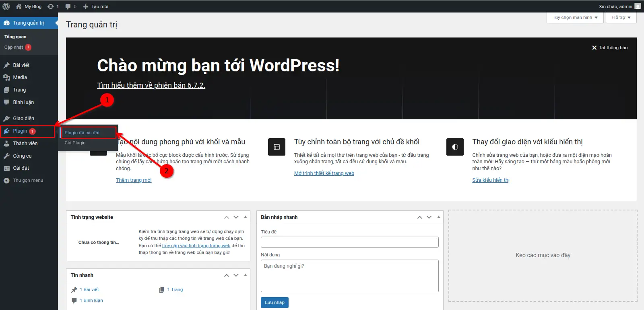Click the Tiêu đề input field
Screen dimensions: 644x310
349,242
